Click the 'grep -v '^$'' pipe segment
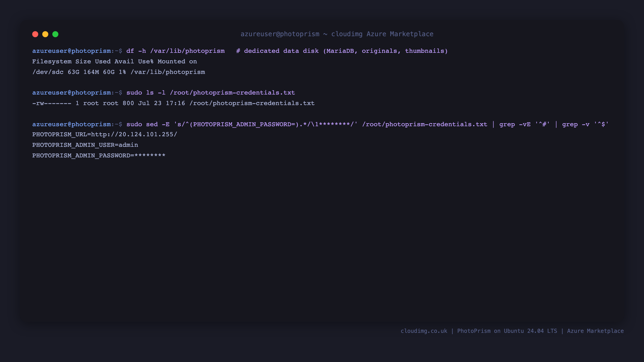Screen dimensions: 644x362 (x=585, y=124)
